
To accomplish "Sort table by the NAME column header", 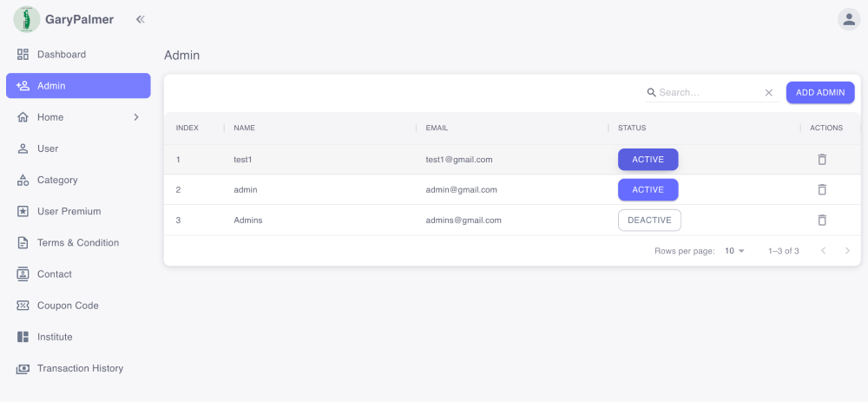I will tap(245, 128).
